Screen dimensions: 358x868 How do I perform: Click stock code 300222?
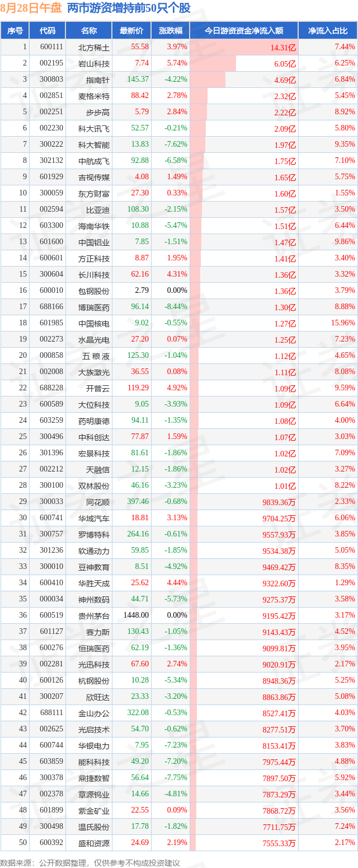[x=51, y=144]
